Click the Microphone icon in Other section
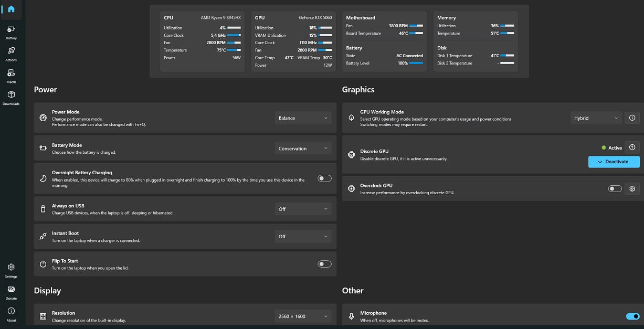This screenshot has height=329, width=644. pyautogui.click(x=351, y=316)
